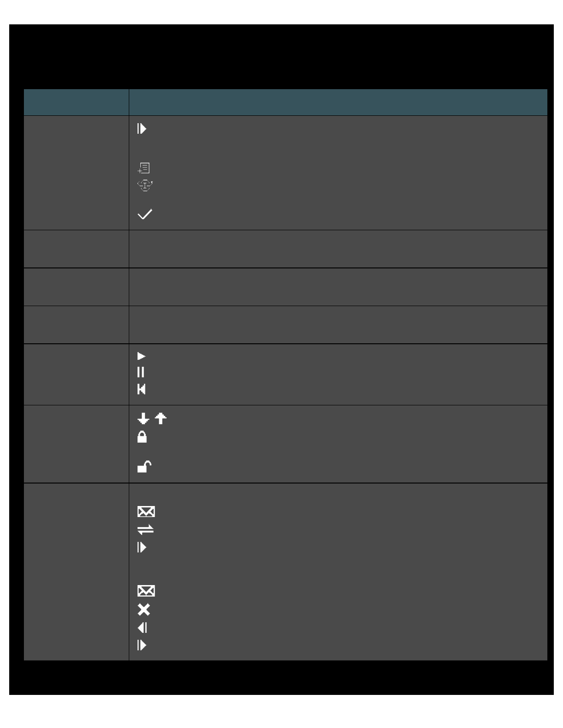
Task: Click the closed padlock icon
Action: 142,437
